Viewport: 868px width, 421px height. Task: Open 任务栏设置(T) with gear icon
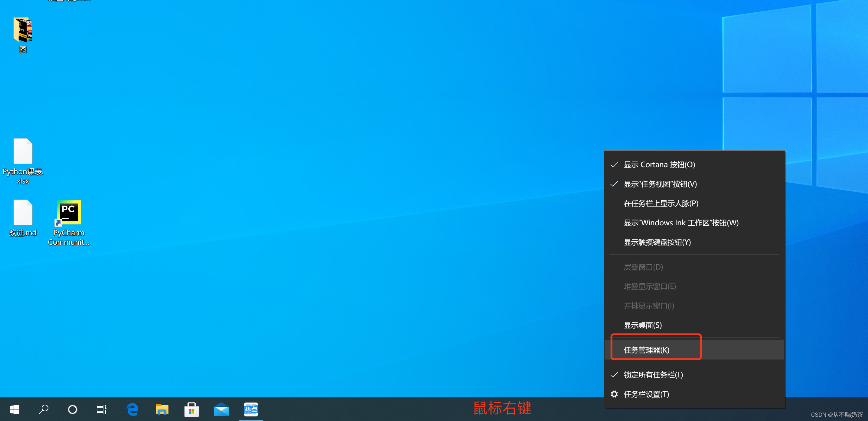click(x=646, y=394)
